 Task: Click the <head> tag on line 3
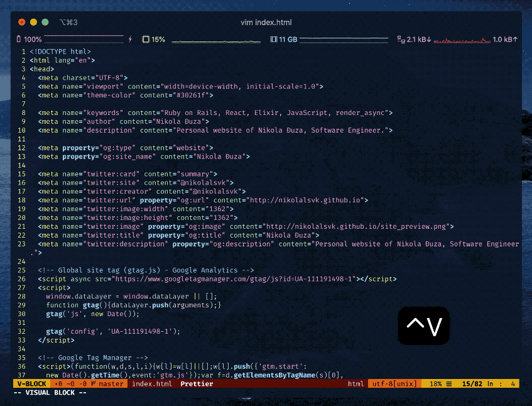(x=42, y=69)
